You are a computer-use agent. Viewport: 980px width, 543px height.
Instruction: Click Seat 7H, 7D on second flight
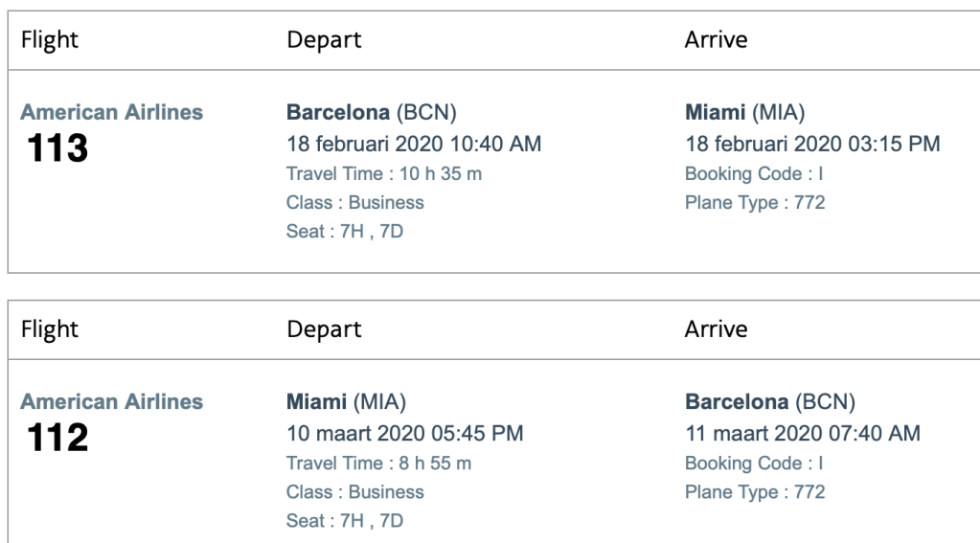point(345,521)
